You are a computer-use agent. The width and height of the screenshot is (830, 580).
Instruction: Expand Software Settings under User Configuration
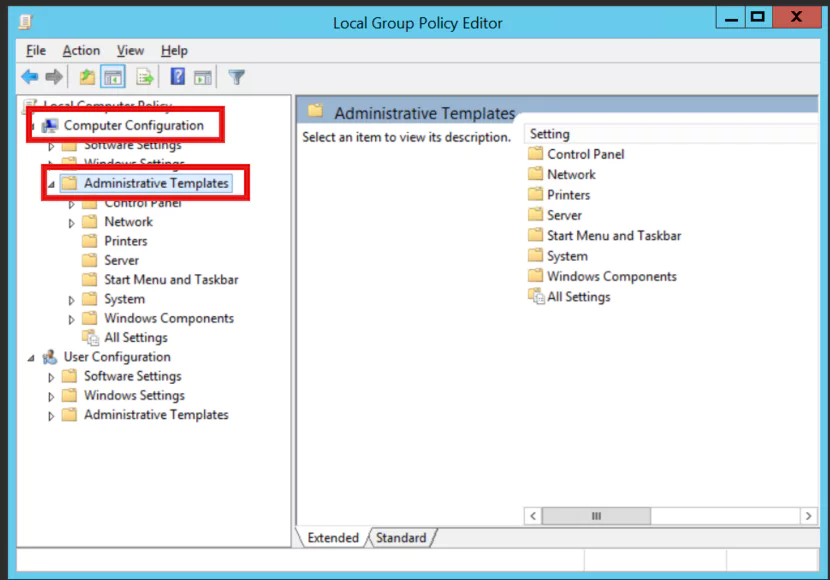click(51, 377)
